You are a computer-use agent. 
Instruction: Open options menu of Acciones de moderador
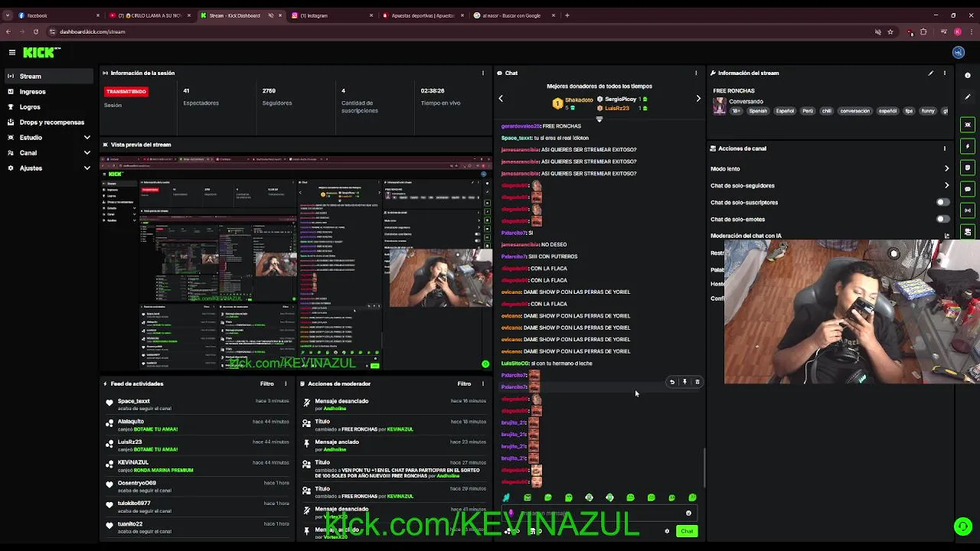[482, 384]
